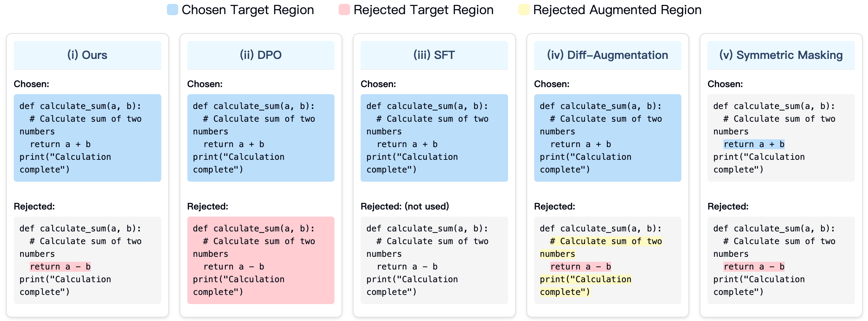Click the "Rejected Augmented Region" legend text

[617, 10]
